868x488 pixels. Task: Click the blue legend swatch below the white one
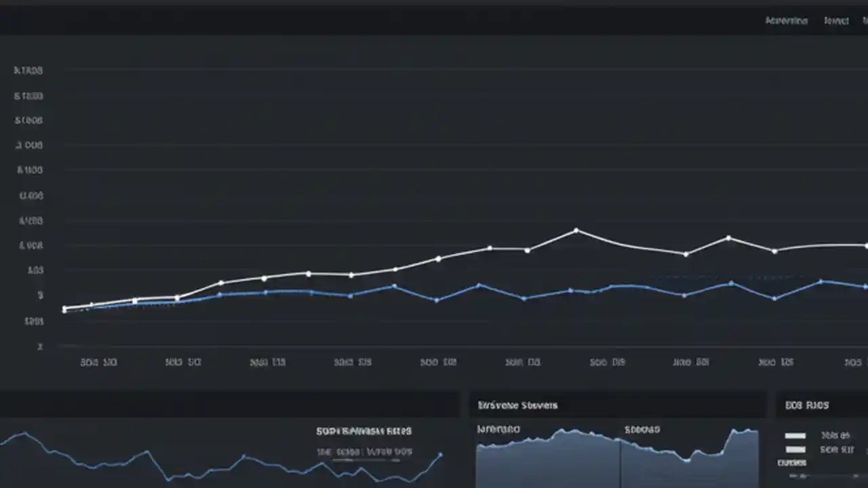[x=795, y=449]
